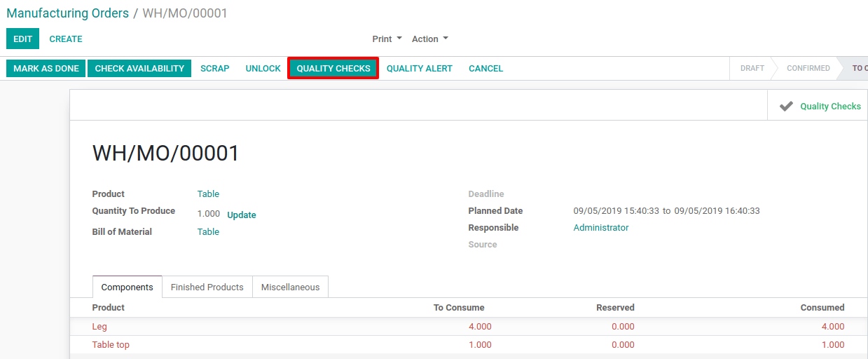Screen dimensions: 868x359
Task: Cancel the manufacturing order
Action: click(486, 69)
